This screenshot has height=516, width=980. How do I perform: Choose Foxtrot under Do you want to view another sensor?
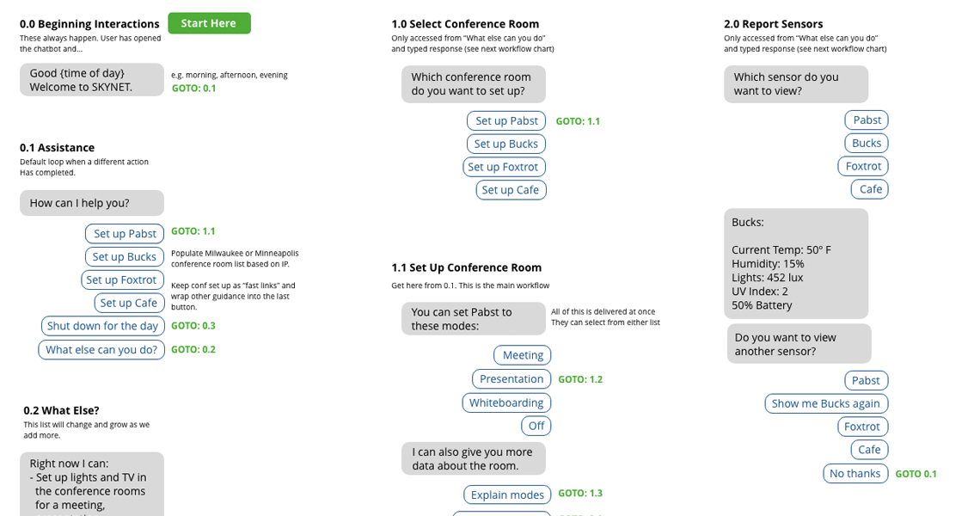click(x=862, y=427)
